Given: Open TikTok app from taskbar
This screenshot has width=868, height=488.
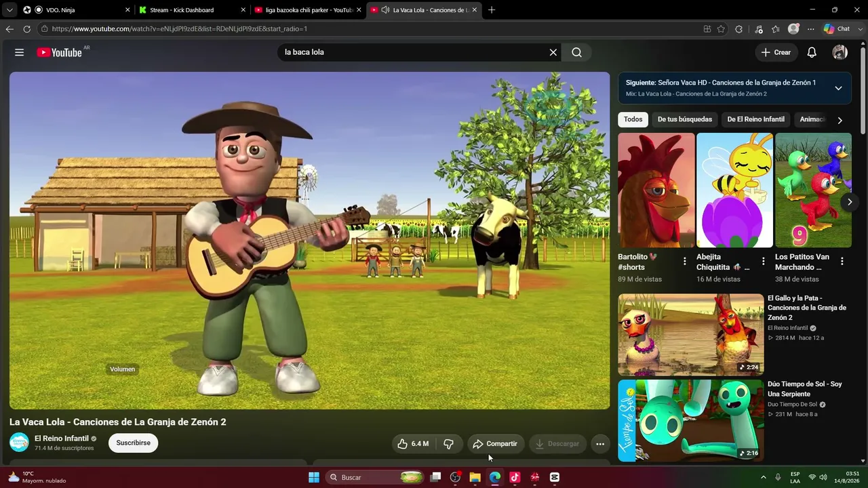Looking at the screenshot, I should 515,477.
